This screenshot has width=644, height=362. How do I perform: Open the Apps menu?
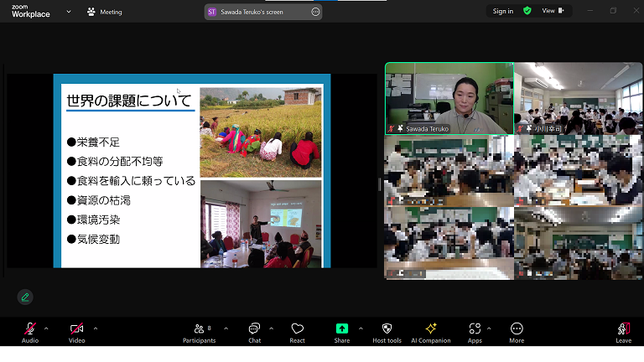(475, 333)
